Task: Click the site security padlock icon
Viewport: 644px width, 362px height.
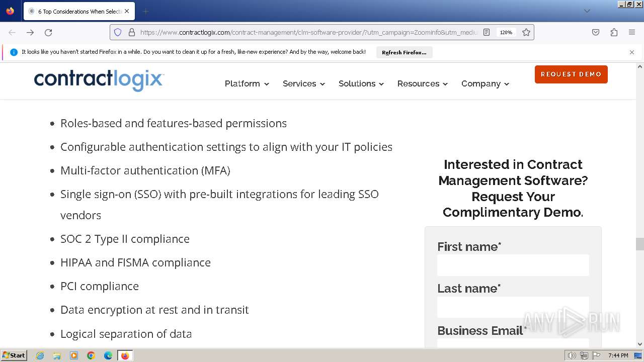Action: 132,32
